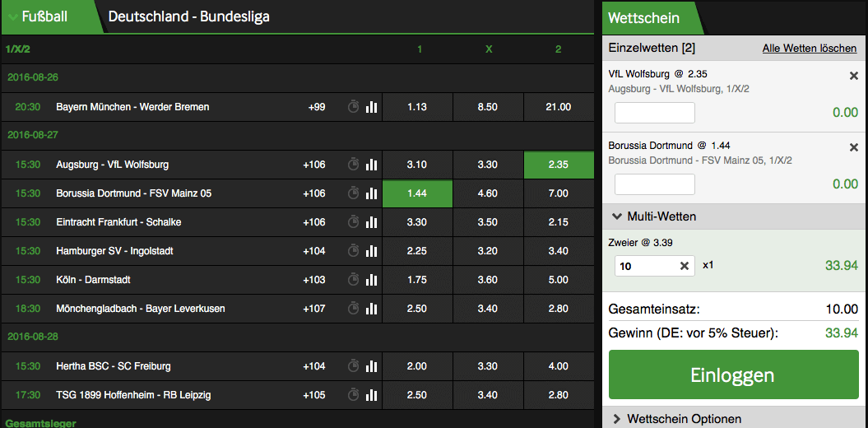View statistics for Hertha BSC - SC Freiburg
The width and height of the screenshot is (868, 428).
click(371, 366)
